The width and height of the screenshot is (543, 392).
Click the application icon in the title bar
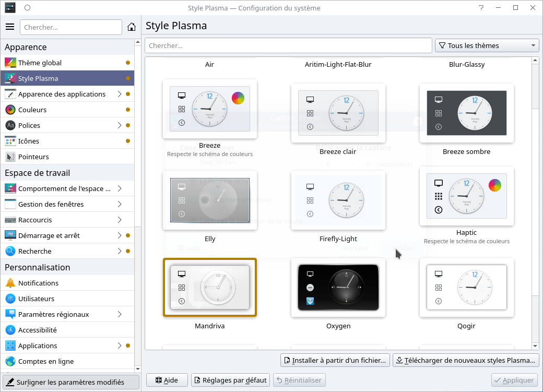(10, 8)
